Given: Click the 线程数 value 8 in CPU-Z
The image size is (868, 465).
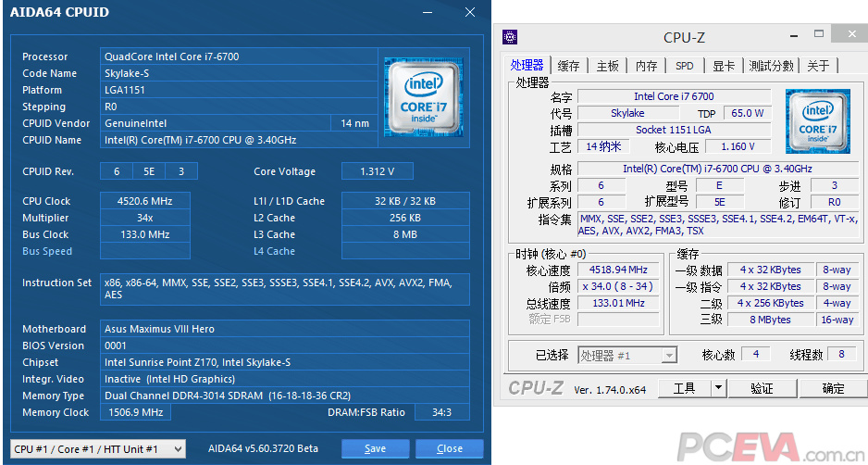Looking at the screenshot, I should tap(841, 354).
